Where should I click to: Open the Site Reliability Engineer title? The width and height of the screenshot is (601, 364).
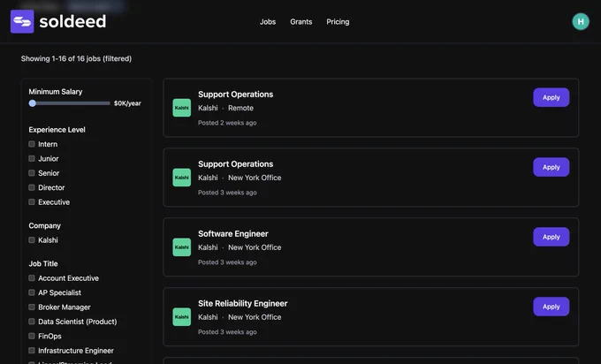click(x=243, y=303)
